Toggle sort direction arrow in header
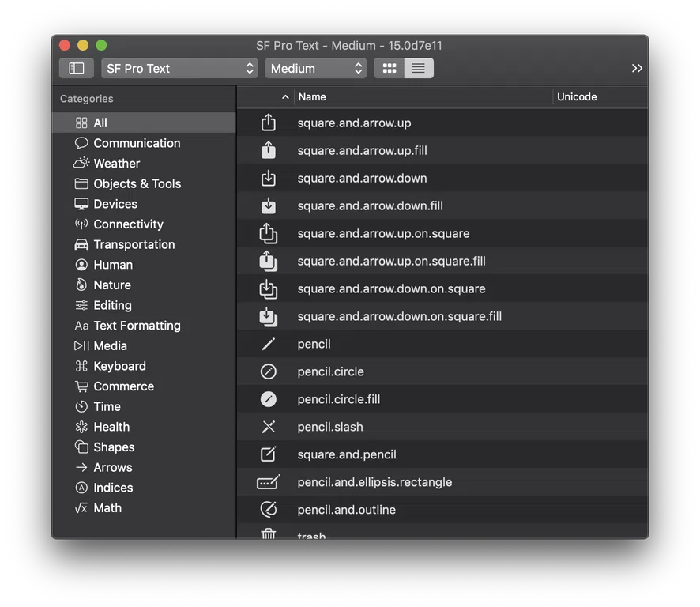This screenshot has height=607, width=700. 285,97
